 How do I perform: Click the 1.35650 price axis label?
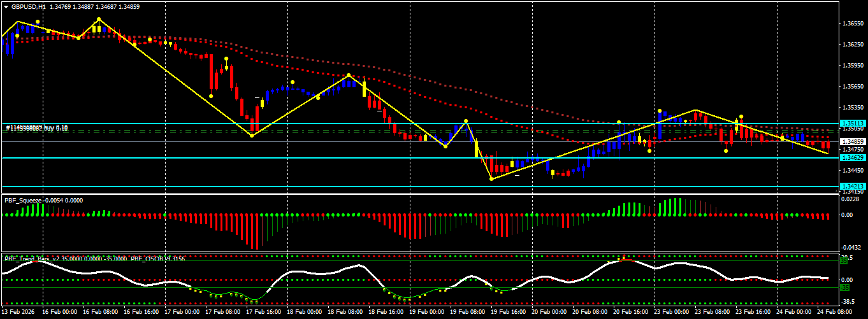[853, 87]
